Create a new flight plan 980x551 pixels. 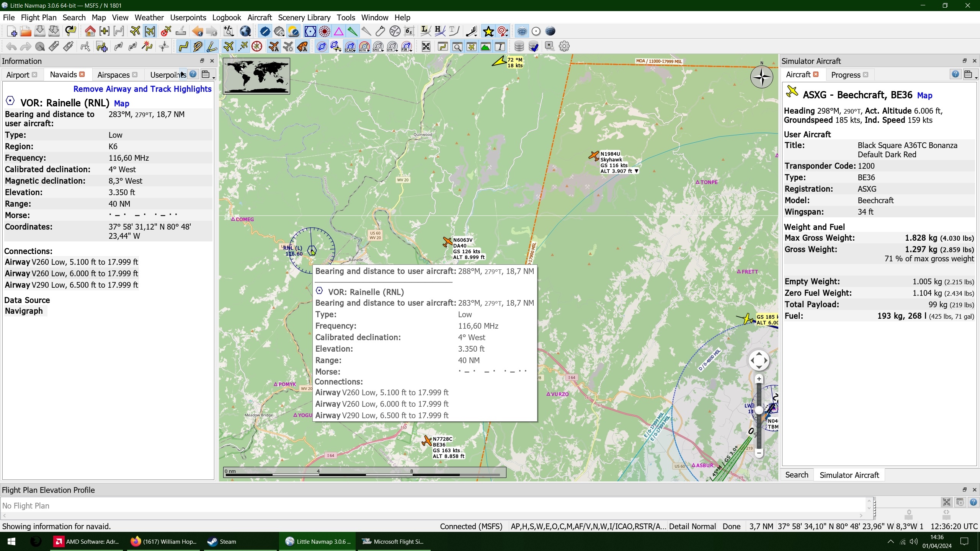[x=11, y=31]
